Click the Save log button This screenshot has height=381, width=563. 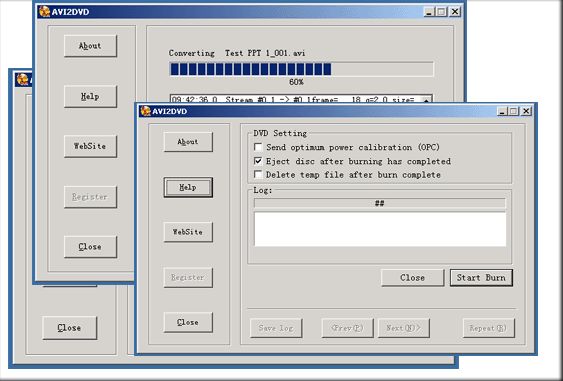(x=276, y=328)
